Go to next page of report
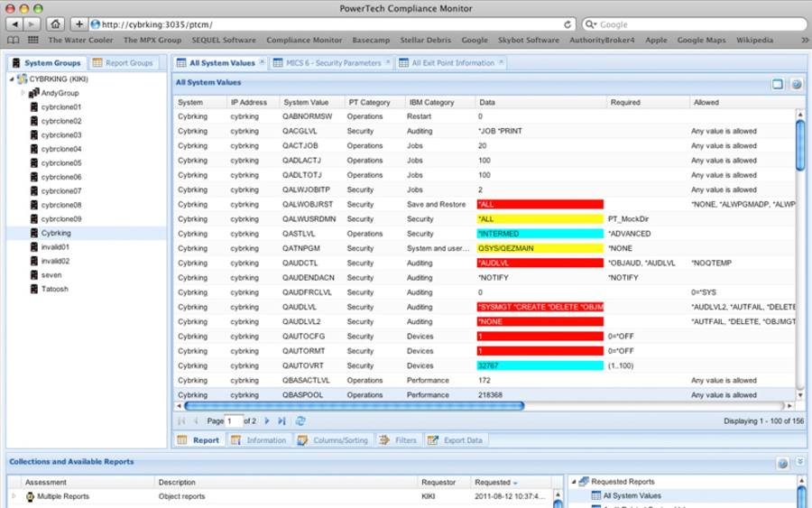 click(267, 421)
